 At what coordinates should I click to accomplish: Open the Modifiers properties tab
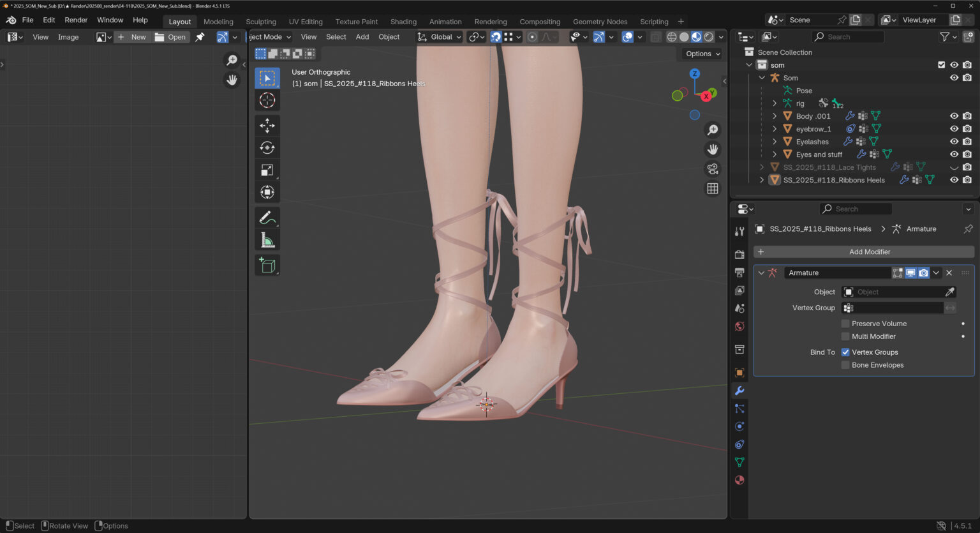739,391
